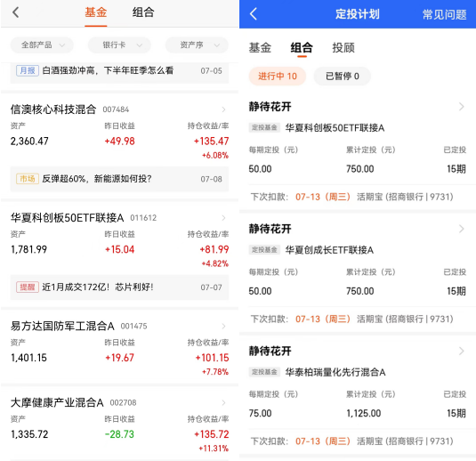Tap the 提醒 tag badge
Image resolution: width=476 pixels, height=461 pixels.
(x=28, y=287)
